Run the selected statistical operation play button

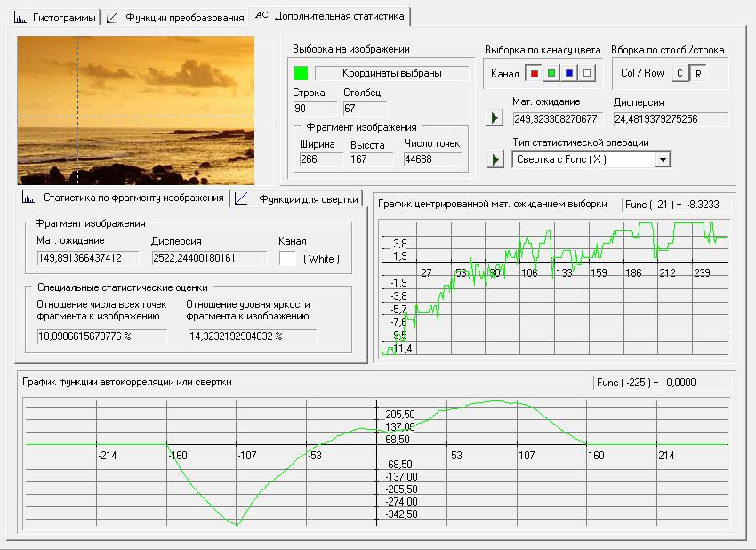tap(495, 159)
